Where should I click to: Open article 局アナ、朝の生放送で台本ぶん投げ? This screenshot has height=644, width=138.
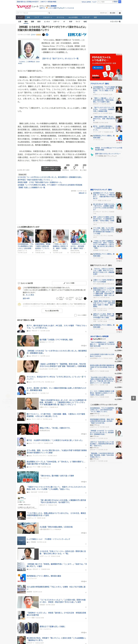click(x=57, y=327)
